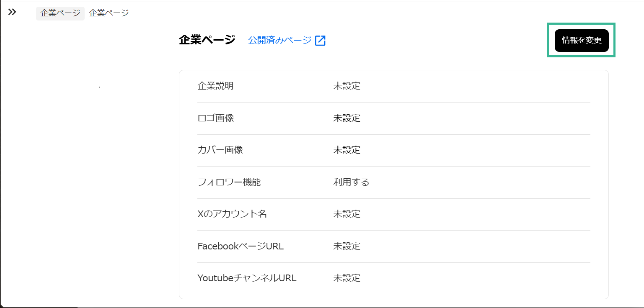This screenshot has height=308, width=644.
Task: Click the 情報を変更 button
Action: click(x=582, y=41)
